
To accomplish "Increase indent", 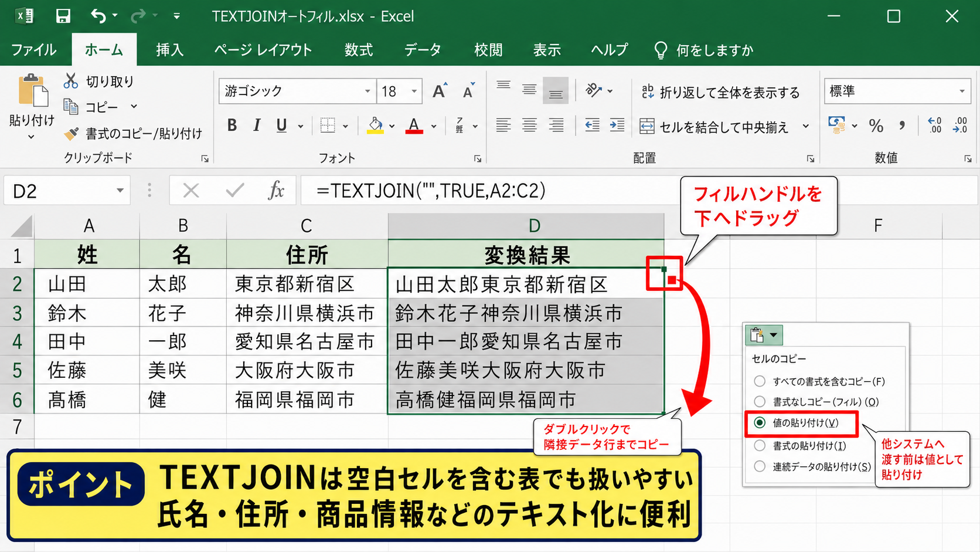I will [617, 125].
